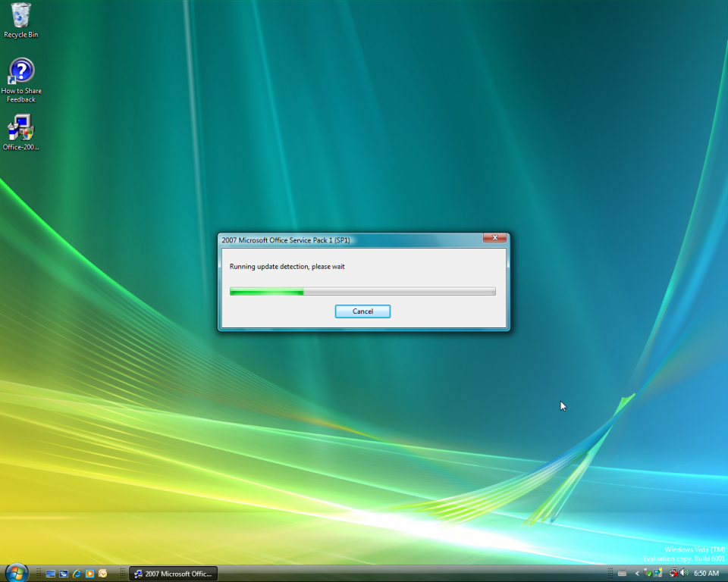Launch Windows Media Player from Quick Launch

[89, 574]
